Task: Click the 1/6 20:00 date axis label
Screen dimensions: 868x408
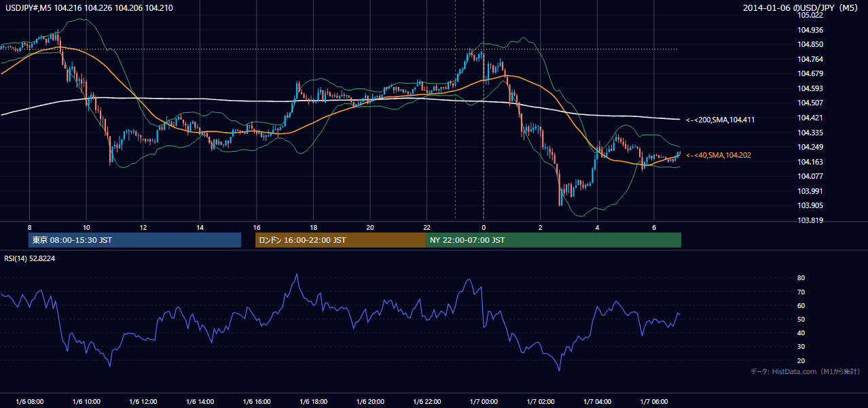Action: 370,402
